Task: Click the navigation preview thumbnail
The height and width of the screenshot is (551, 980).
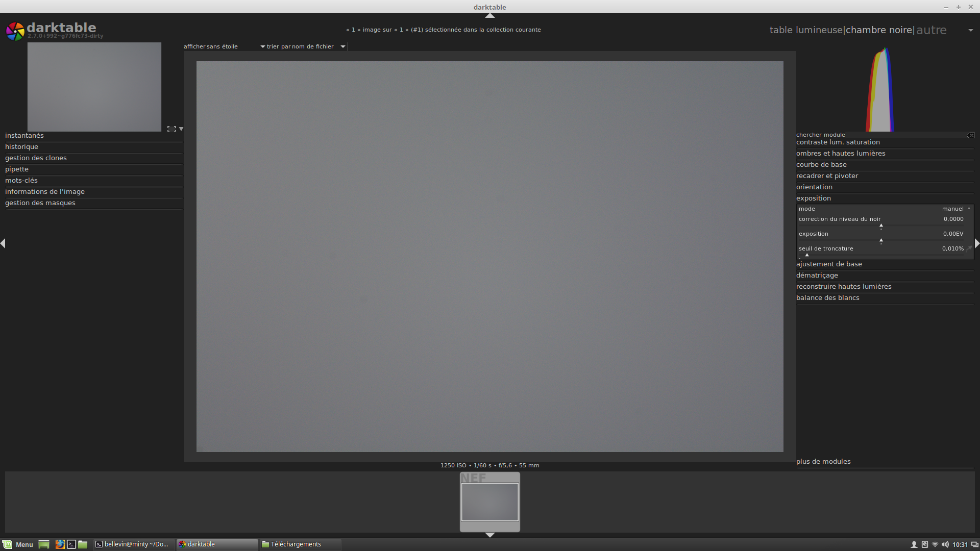Action: (94, 87)
